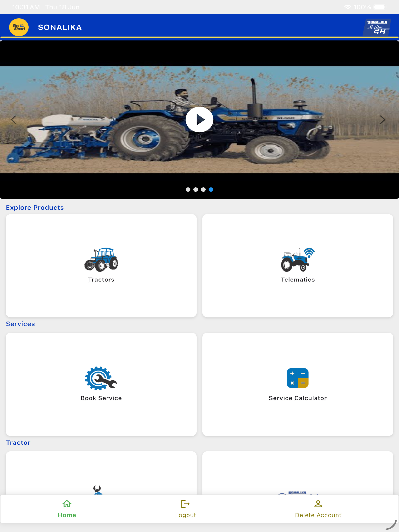Select the fourth carousel dot
The height and width of the screenshot is (532, 399).
click(x=211, y=189)
